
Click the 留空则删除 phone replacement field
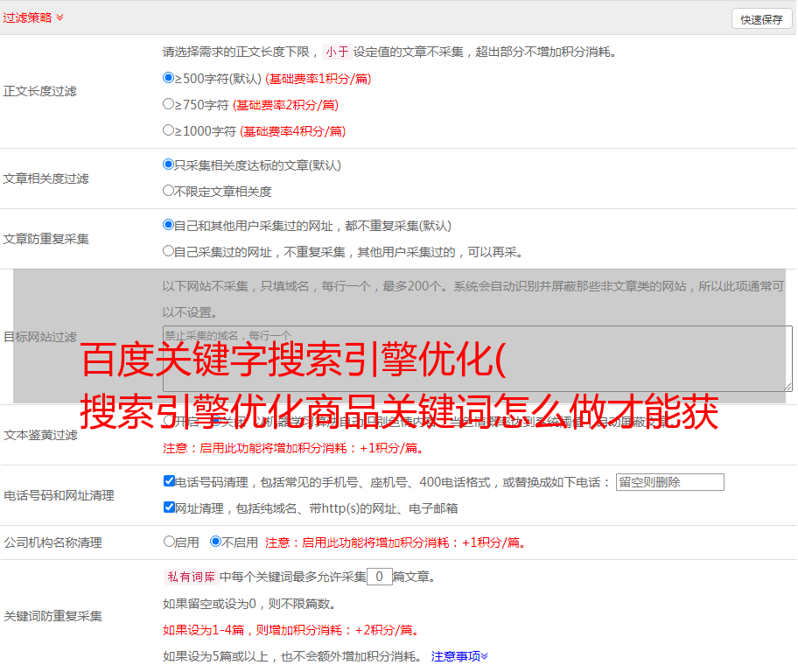669,482
